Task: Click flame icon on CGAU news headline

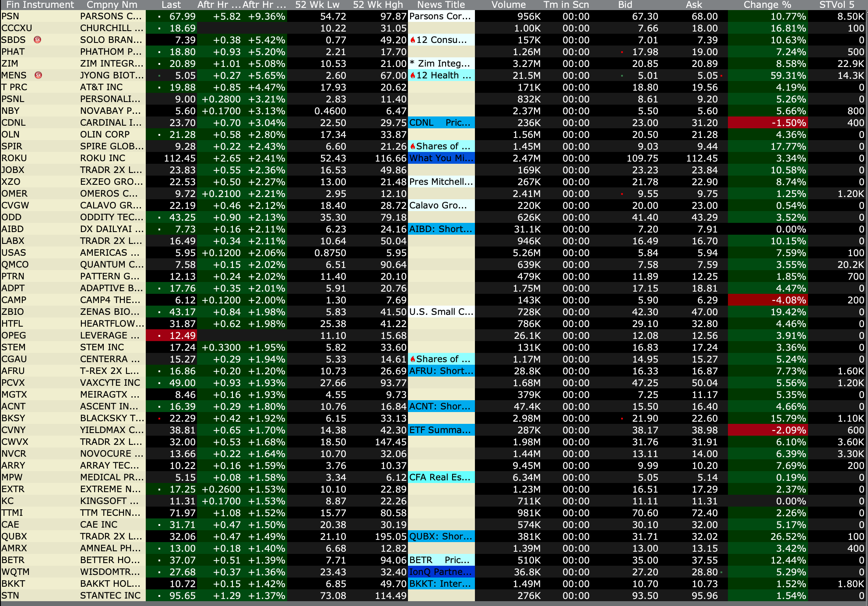Action: [412, 359]
